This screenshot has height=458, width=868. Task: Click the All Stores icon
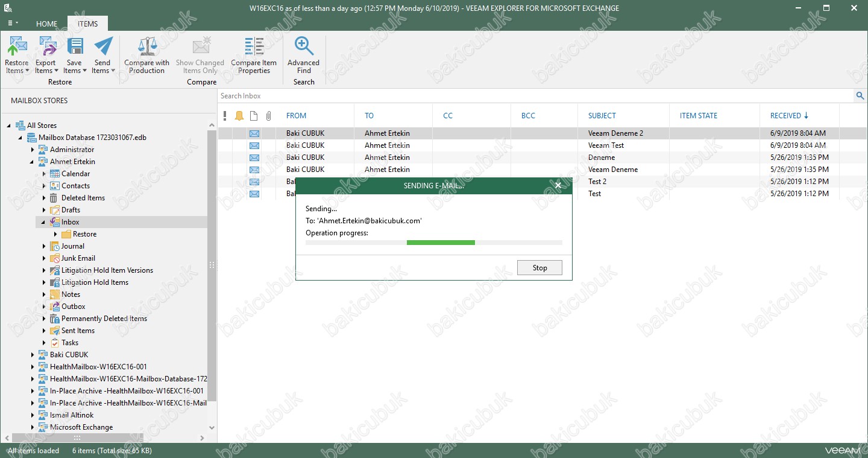point(20,126)
